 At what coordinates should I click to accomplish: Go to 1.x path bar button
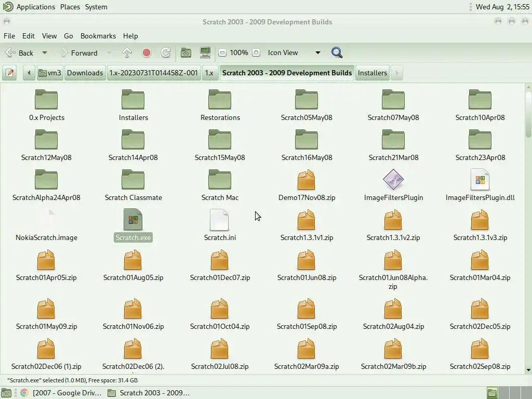pos(209,73)
